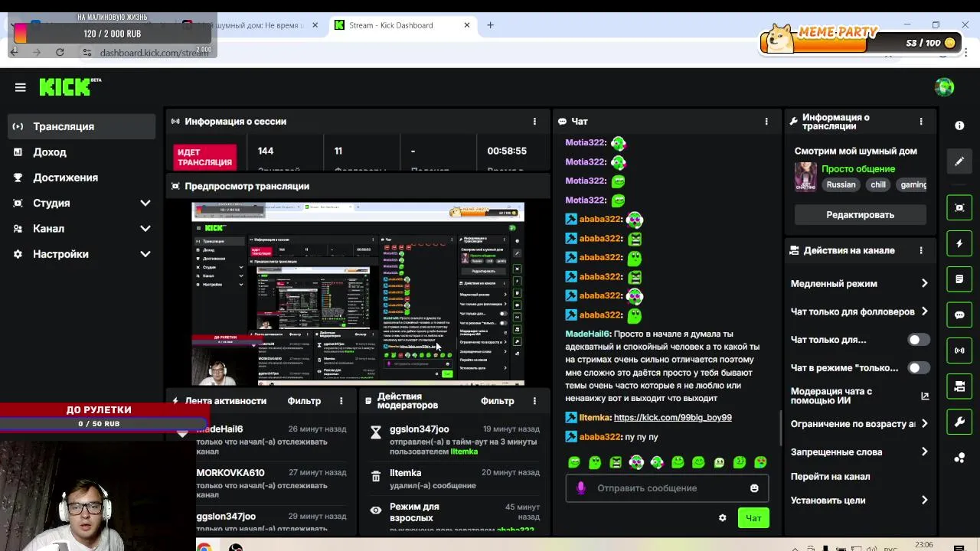Viewport: 980px width, 551px height.
Task: Select Трансляция in left sidebar
Action: (x=82, y=126)
